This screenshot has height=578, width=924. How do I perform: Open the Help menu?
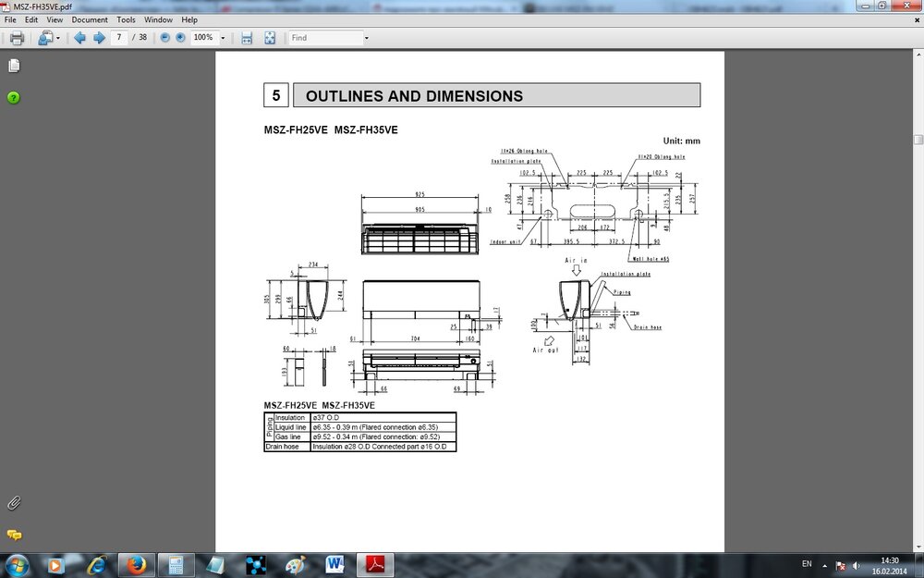(189, 19)
